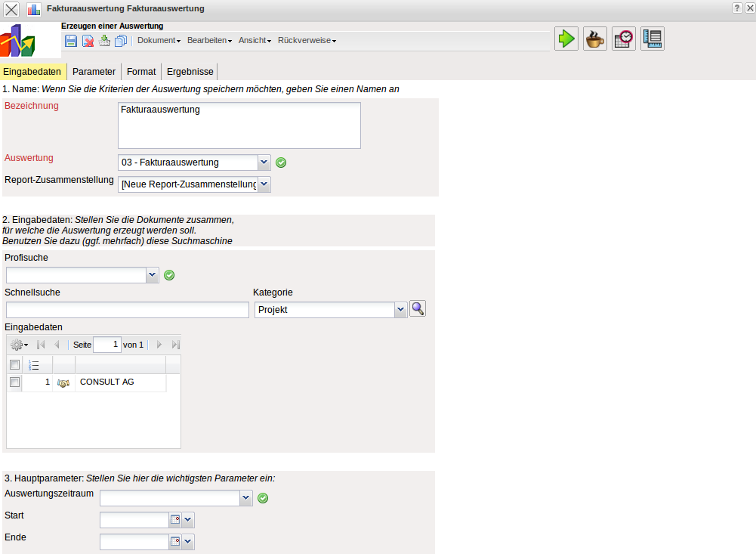Click the green check next to Auswertung
The image size is (756, 554).
click(x=281, y=162)
